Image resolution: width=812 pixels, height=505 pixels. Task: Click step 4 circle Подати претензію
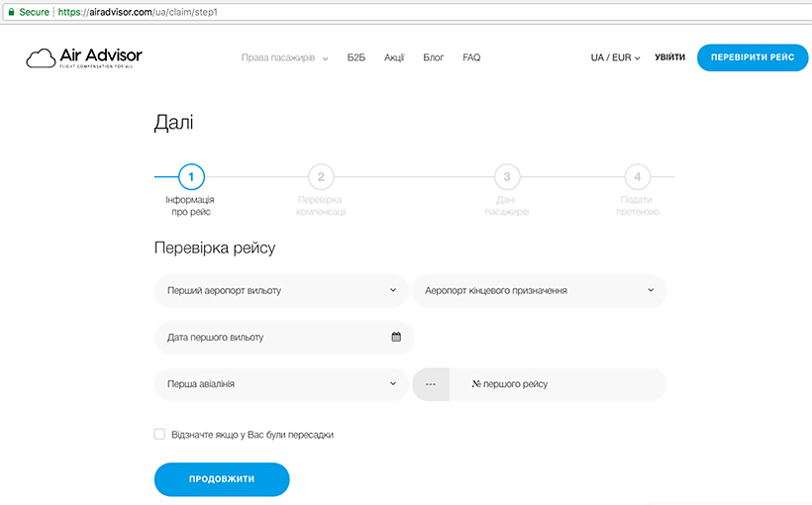[638, 177]
